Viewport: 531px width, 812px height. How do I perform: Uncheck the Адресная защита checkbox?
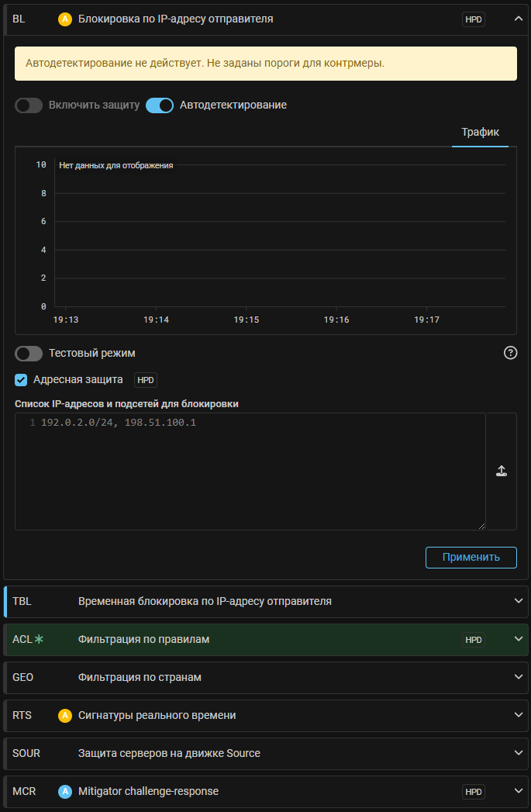pyautogui.click(x=22, y=380)
